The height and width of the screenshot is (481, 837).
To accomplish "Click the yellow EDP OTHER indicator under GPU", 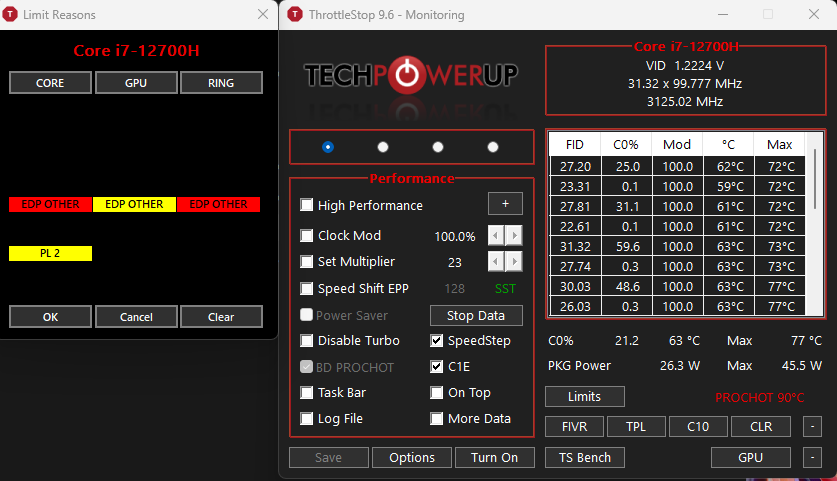I will [134, 204].
